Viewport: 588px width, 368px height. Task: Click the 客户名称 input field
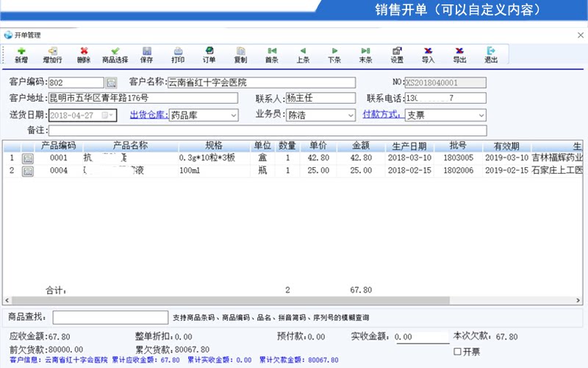pyautogui.click(x=262, y=82)
